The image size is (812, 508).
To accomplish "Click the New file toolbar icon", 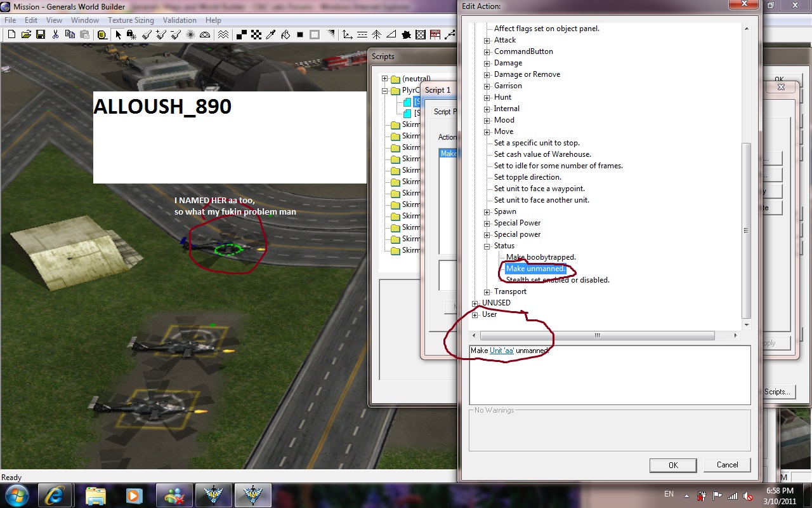I will 11,34.
